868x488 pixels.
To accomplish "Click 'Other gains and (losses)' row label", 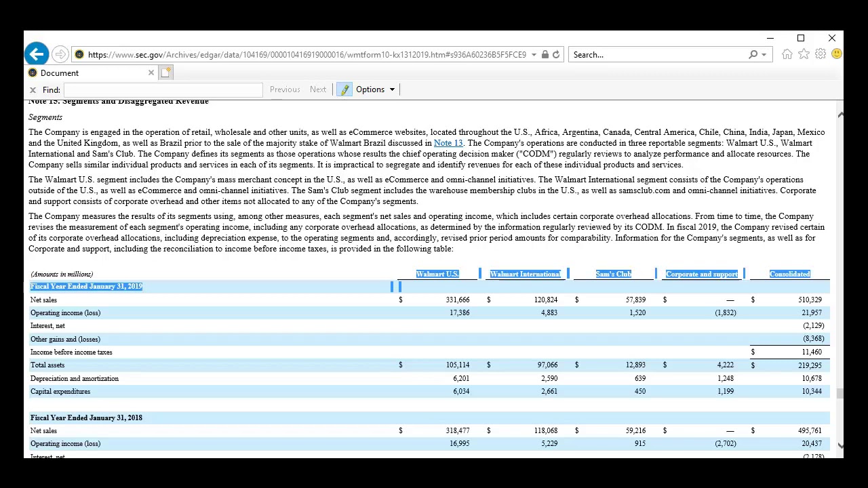I will pos(65,339).
